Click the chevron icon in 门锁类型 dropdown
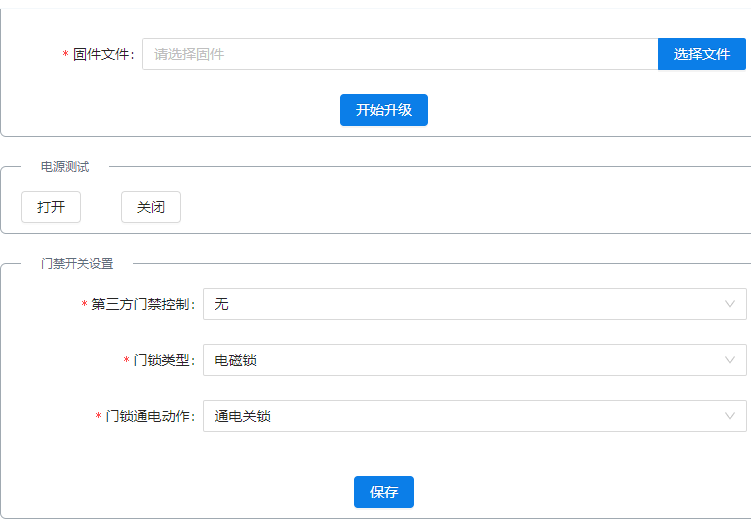 [x=730, y=360]
